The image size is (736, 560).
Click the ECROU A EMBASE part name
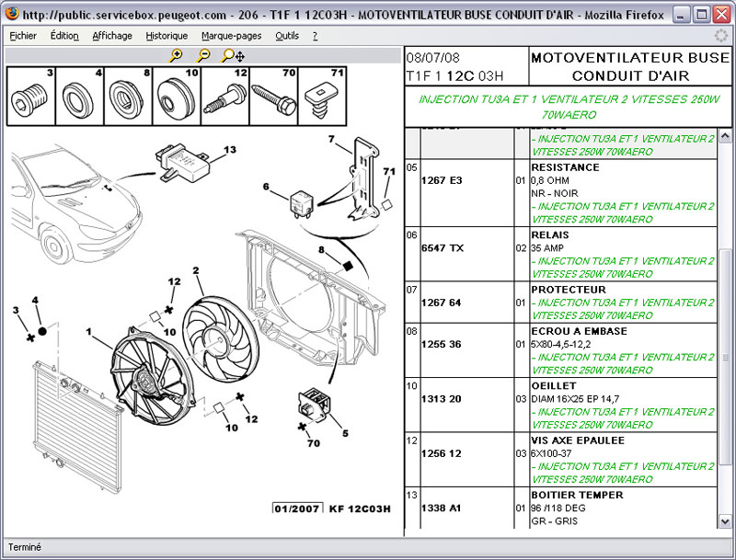579,331
